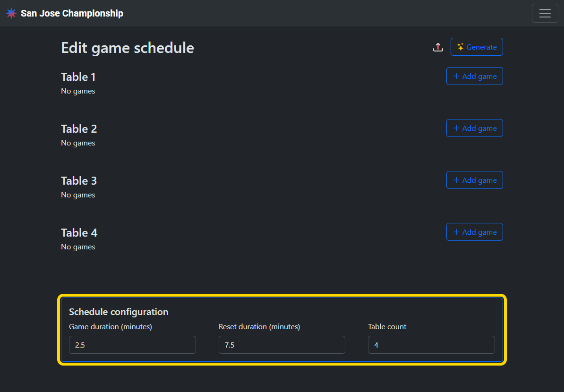This screenshot has width=564, height=392.
Task: Click the 'Table count' label
Action: (x=387, y=327)
